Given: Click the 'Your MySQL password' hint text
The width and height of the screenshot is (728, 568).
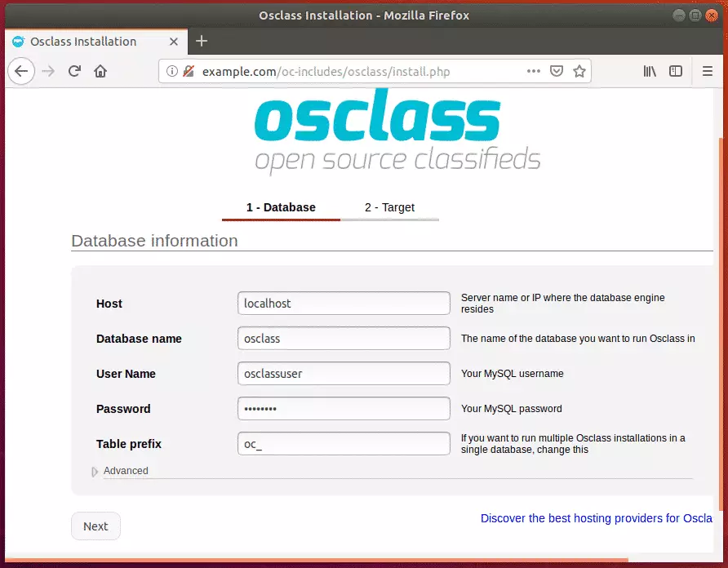Looking at the screenshot, I should point(511,409).
